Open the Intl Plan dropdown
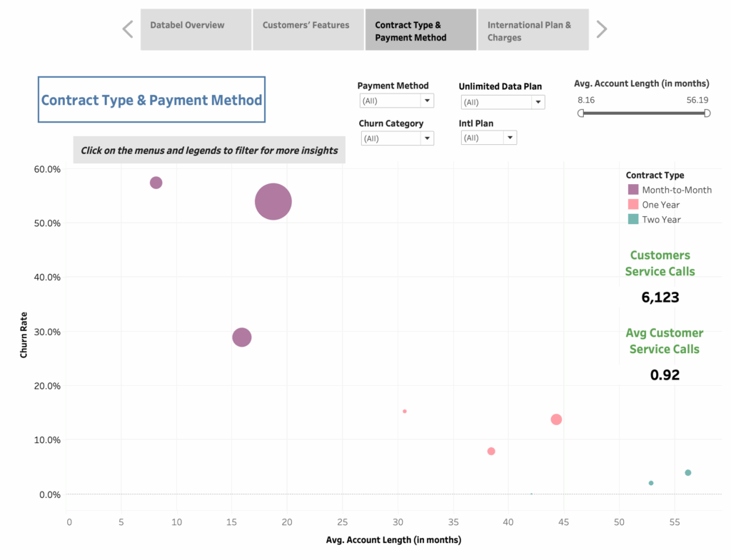The width and height of the screenshot is (731, 560). pyautogui.click(x=509, y=138)
